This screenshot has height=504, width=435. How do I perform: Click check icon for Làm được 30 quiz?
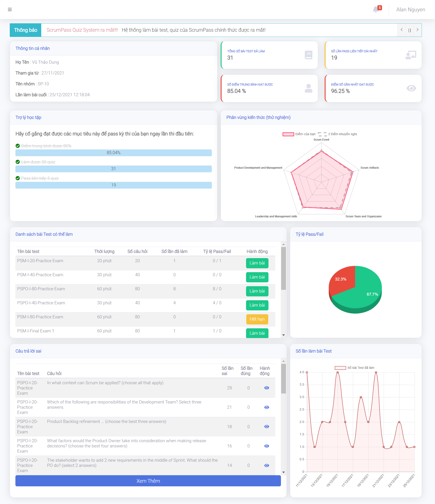point(17,162)
